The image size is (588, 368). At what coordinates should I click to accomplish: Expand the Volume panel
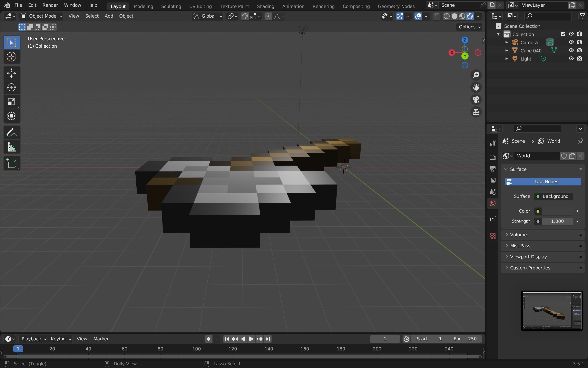542,235
